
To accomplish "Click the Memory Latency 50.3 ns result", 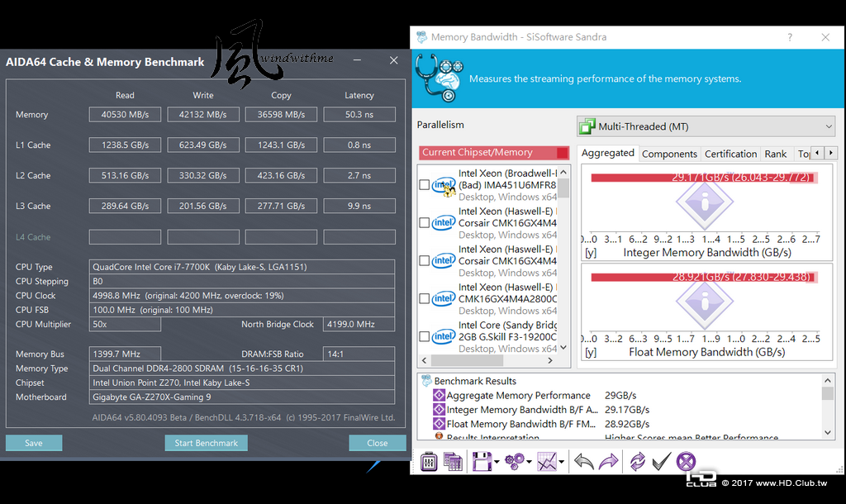I will click(359, 115).
